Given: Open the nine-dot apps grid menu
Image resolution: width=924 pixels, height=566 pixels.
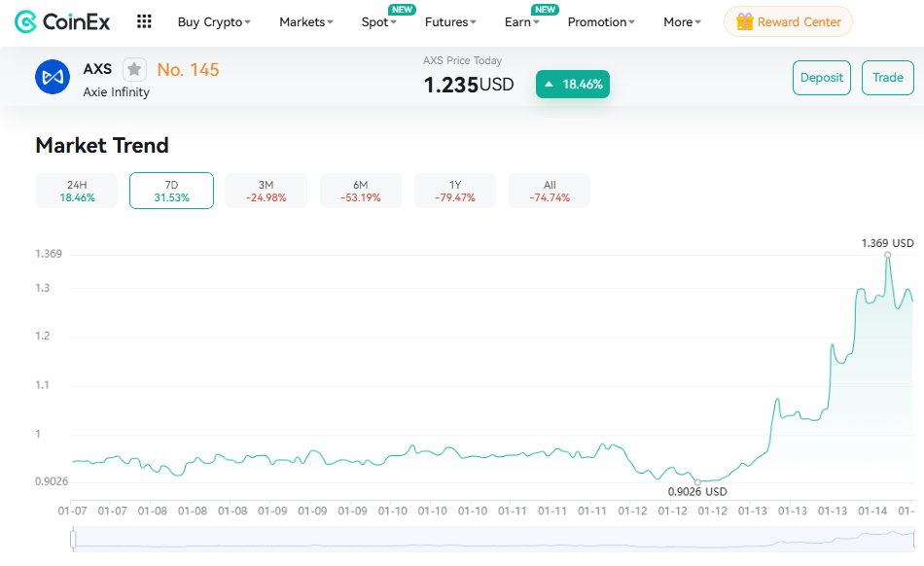Looking at the screenshot, I should coord(144,21).
